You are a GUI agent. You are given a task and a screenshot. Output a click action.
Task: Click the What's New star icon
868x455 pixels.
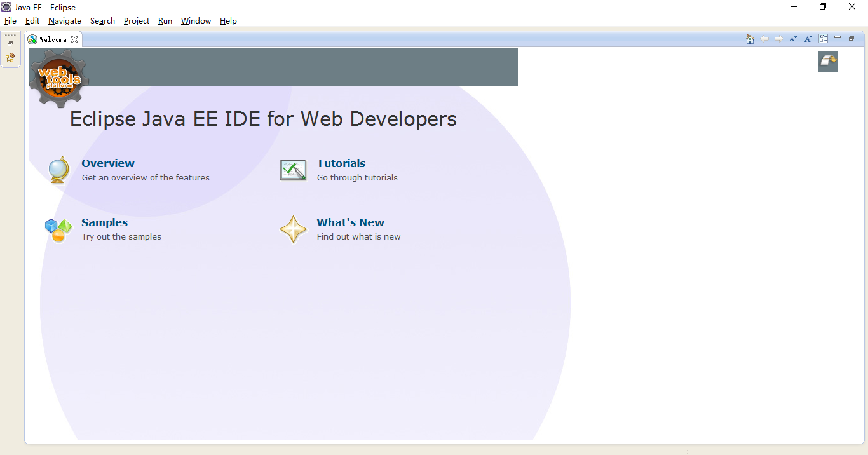(294, 229)
